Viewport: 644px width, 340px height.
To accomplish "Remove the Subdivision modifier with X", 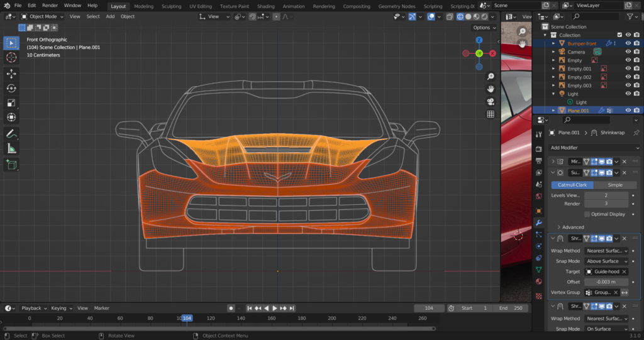I will (625, 173).
